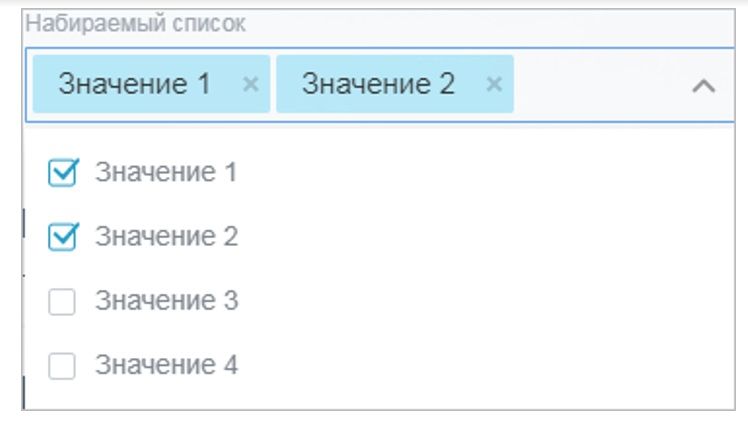Screen dimensions: 748x425
Task: Click blank space below the Значение 4 option
Action: [x=379, y=396]
